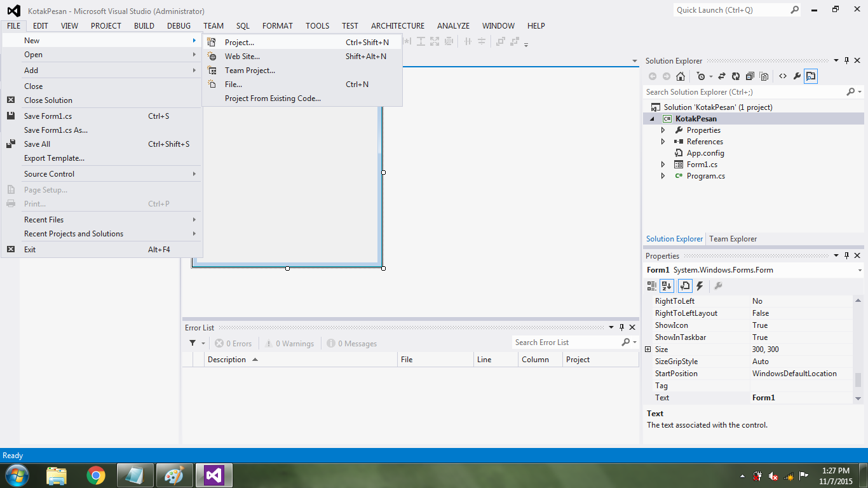Toggle the 0 Errors filter in Error List
Image resolution: width=868 pixels, height=488 pixels.
pyautogui.click(x=233, y=343)
